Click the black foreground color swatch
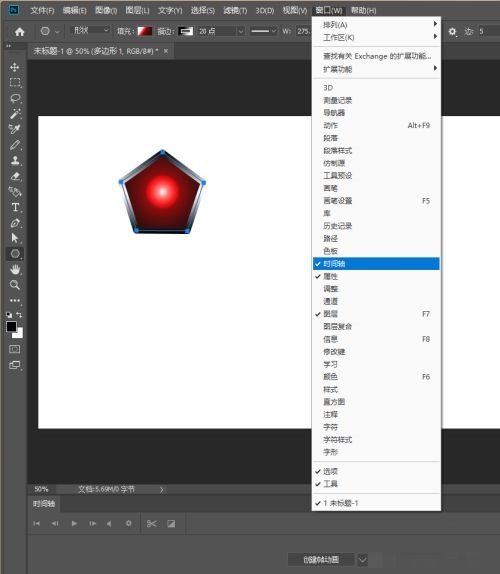This screenshot has width=500, height=574. [x=11, y=326]
